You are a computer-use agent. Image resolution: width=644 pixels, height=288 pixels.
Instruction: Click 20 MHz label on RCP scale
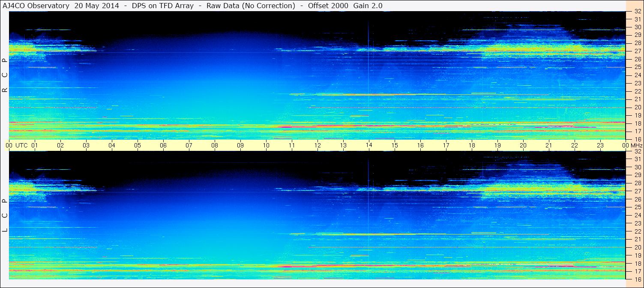(637, 107)
